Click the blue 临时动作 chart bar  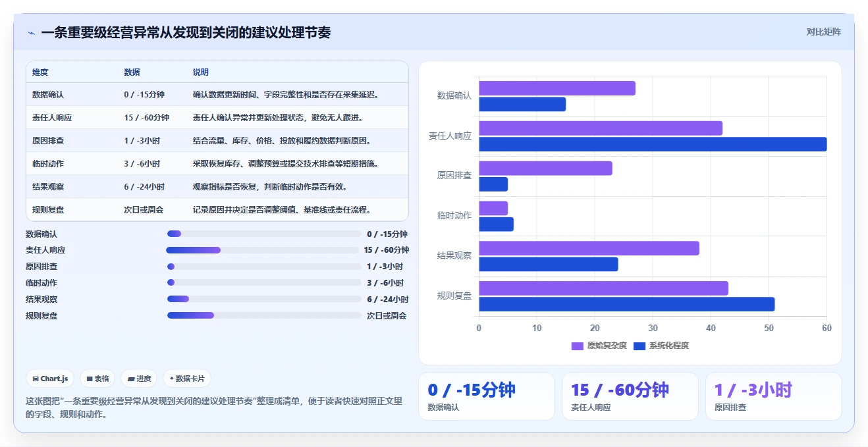pos(496,224)
